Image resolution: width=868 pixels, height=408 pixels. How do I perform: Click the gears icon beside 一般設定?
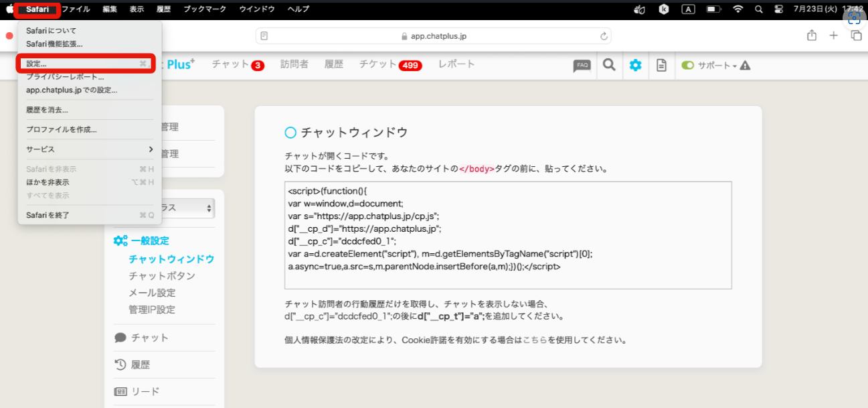(120, 241)
